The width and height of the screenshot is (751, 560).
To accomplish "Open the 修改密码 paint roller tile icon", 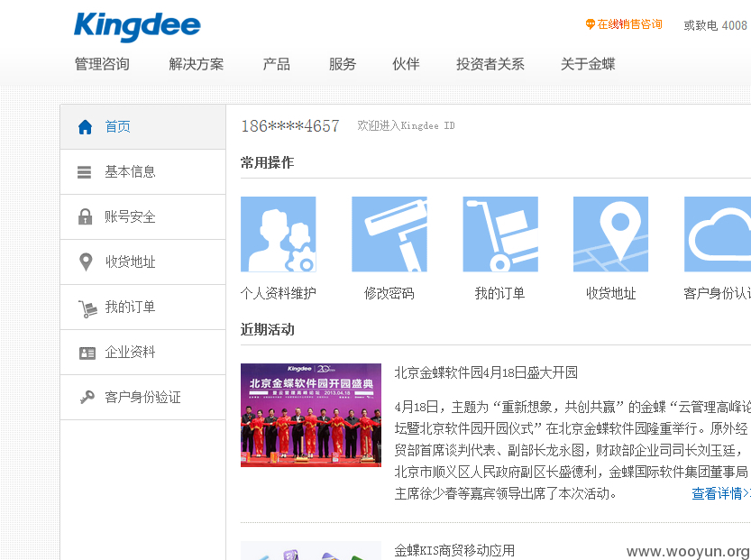I will pyautogui.click(x=389, y=234).
